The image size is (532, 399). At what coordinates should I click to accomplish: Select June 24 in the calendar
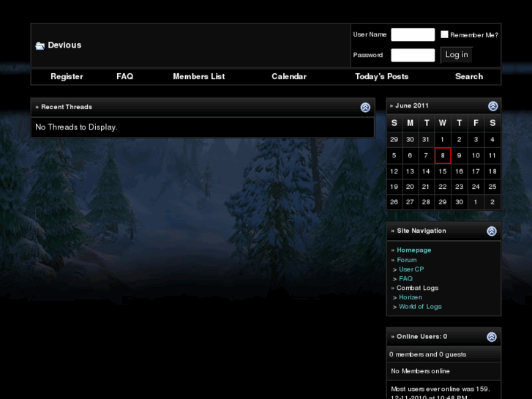pos(476,187)
